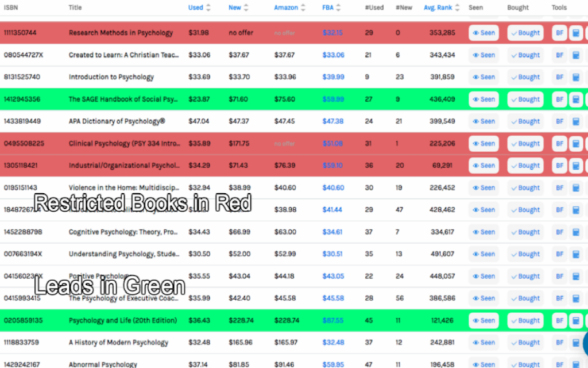Open calculator for Violence in the Home

(575, 188)
